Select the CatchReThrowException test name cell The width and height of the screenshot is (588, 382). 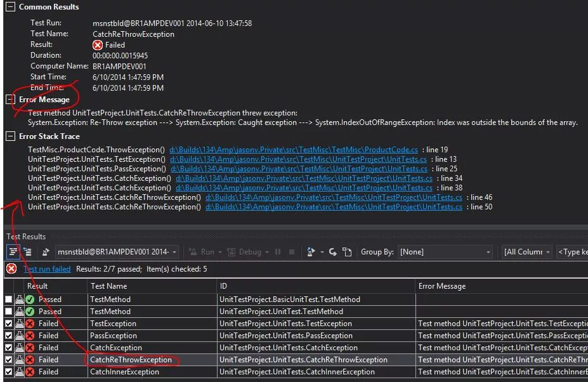click(152, 360)
